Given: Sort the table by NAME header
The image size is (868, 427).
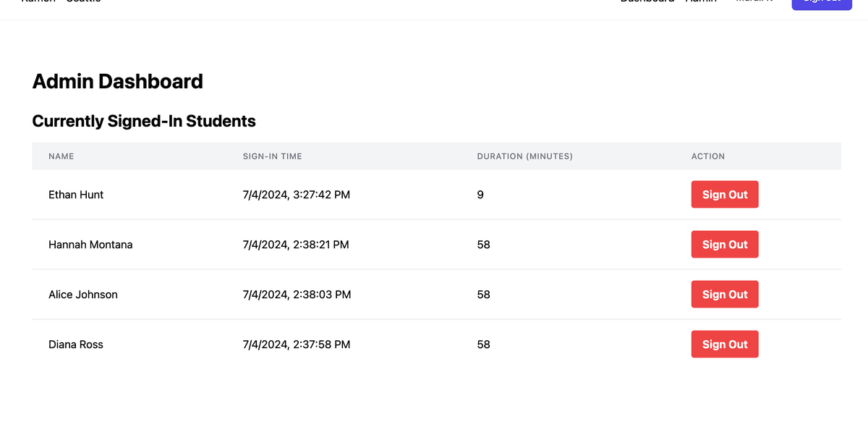Looking at the screenshot, I should click(x=61, y=156).
